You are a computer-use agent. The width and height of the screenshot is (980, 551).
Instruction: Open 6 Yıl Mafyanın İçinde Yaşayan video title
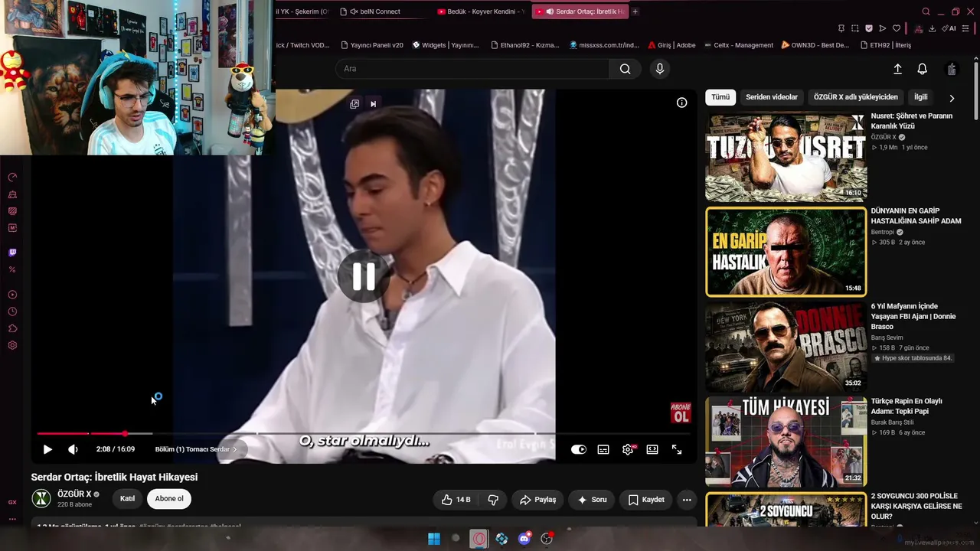(x=913, y=316)
